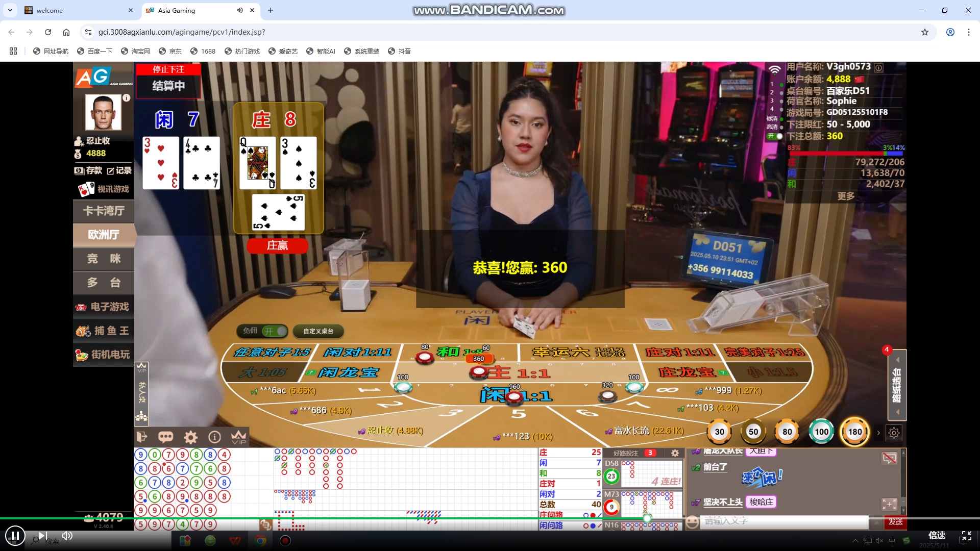Expand the 路纸选台 side panel

coord(897,385)
